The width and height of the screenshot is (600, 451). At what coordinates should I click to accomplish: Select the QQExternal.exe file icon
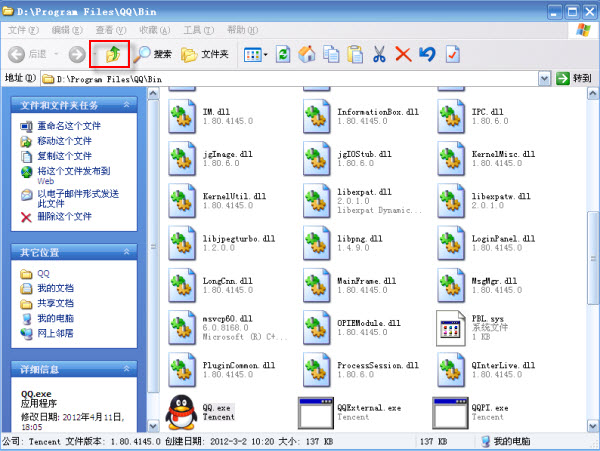coord(316,413)
